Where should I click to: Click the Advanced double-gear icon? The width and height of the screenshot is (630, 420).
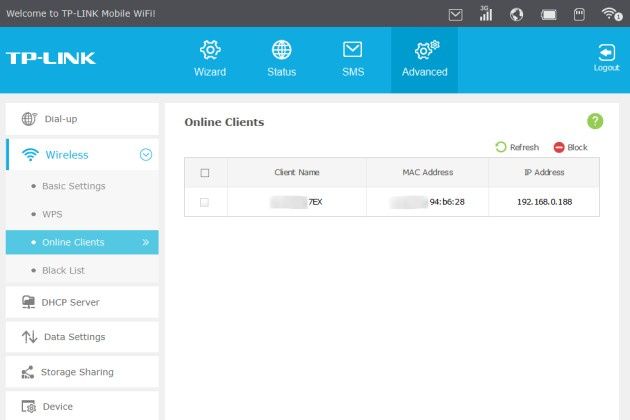[x=427, y=50]
